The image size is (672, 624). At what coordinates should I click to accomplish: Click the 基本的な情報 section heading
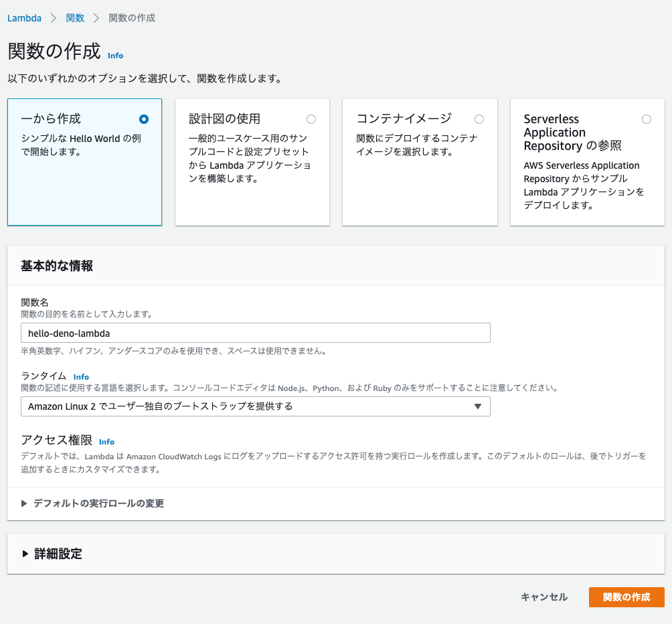(57, 266)
